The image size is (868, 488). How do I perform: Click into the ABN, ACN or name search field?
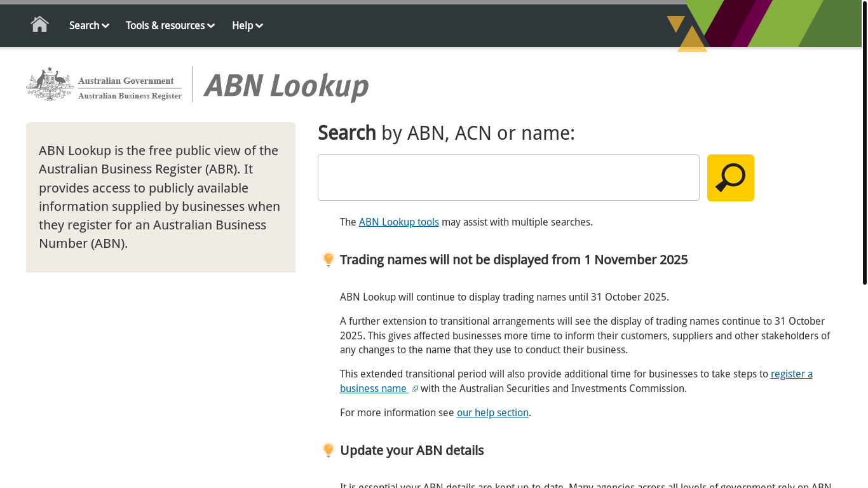(x=508, y=178)
